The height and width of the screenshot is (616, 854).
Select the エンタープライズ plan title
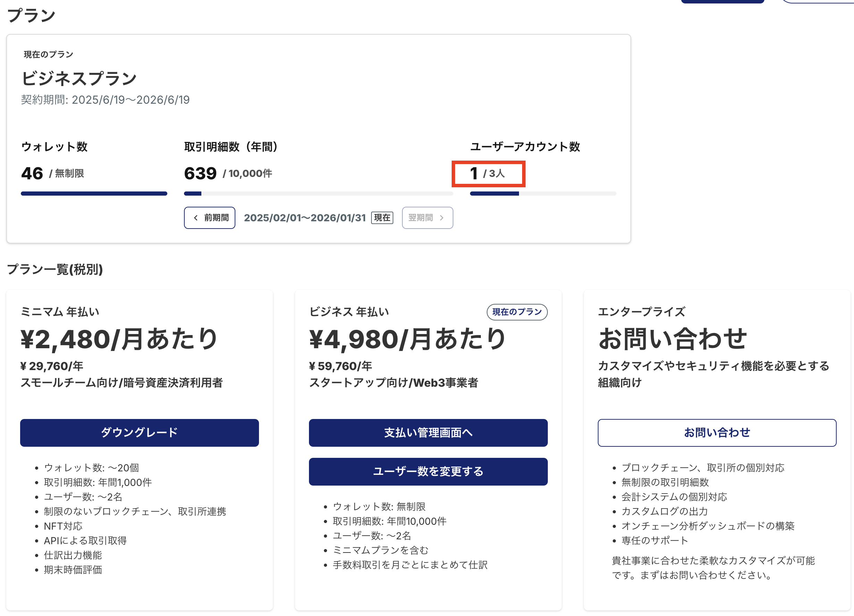pyautogui.click(x=641, y=312)
